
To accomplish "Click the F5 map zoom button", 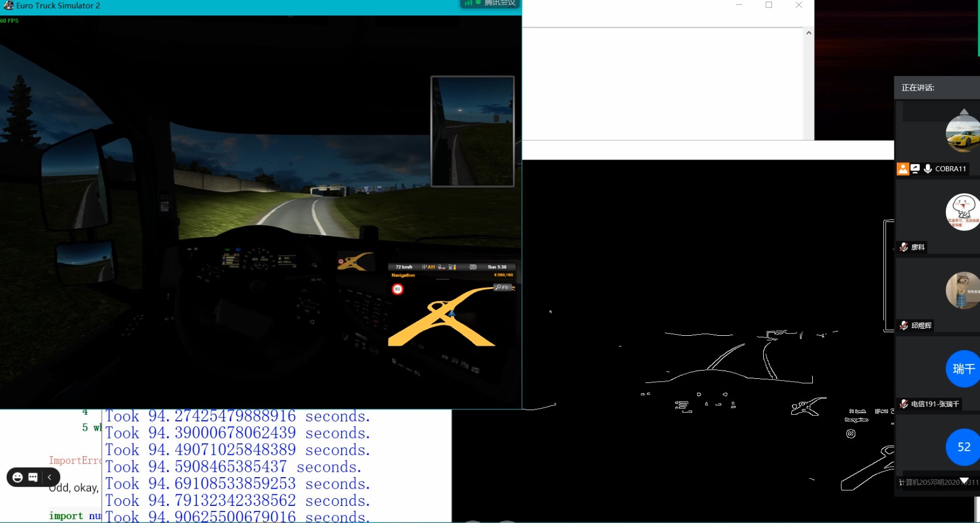I will (x=502, y=287).
